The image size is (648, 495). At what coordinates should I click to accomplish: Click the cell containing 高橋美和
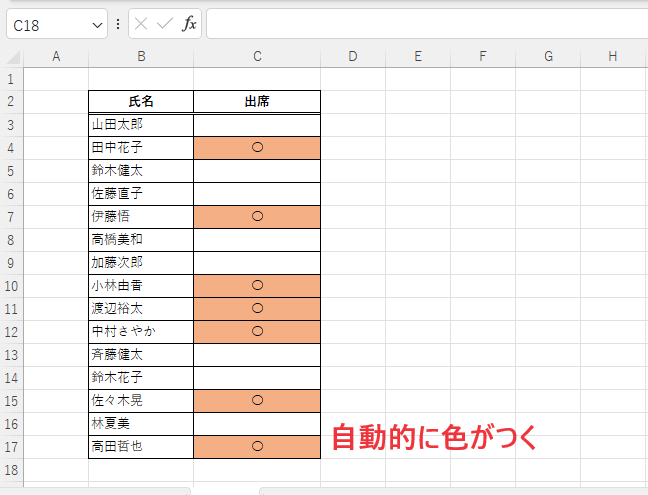coord(141,240)
